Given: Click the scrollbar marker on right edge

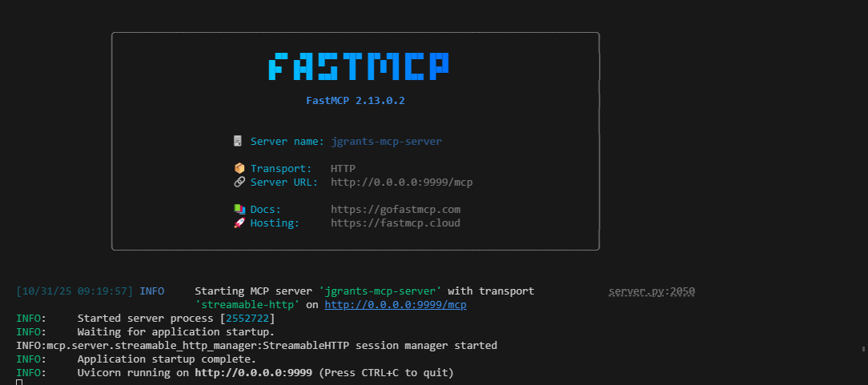Looking at the screenshot, I should pos(863,348).
